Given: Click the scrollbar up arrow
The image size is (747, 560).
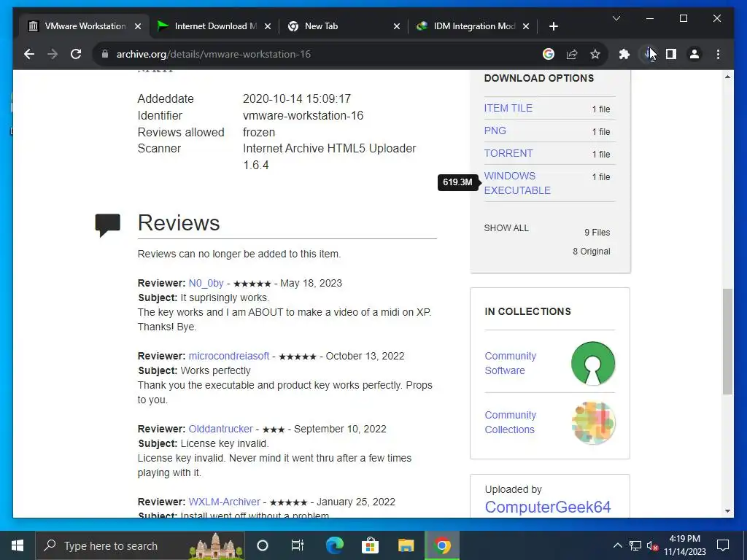Looking at the screenshot, I should coord(727,77).
